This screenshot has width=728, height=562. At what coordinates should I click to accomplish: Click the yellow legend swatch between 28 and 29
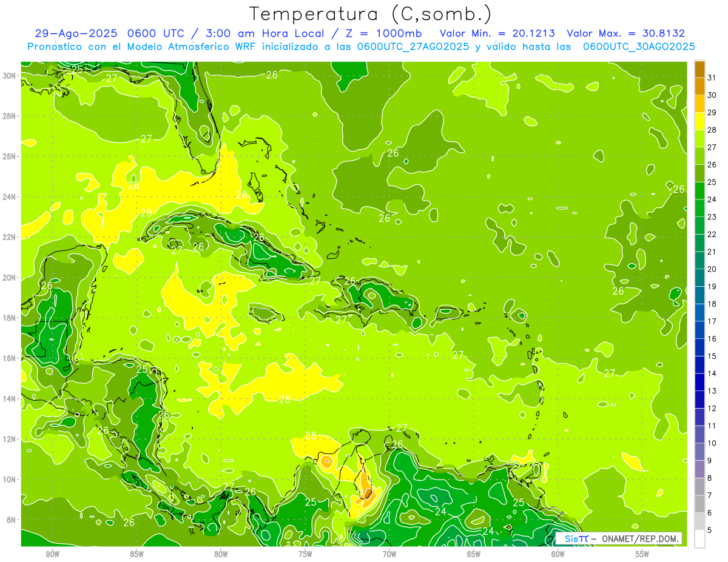pos(699,121)
